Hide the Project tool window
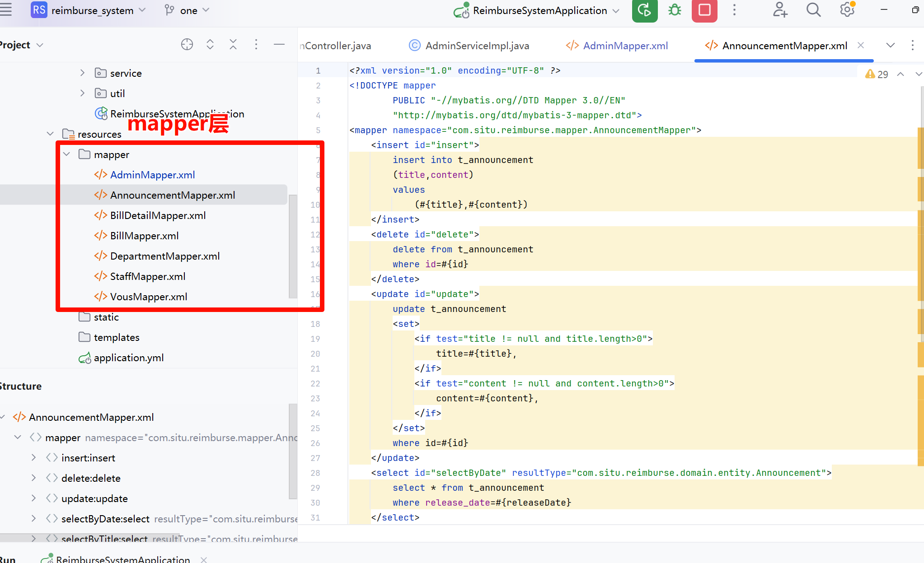Screen dimensions: 924x563 (279, 44)
